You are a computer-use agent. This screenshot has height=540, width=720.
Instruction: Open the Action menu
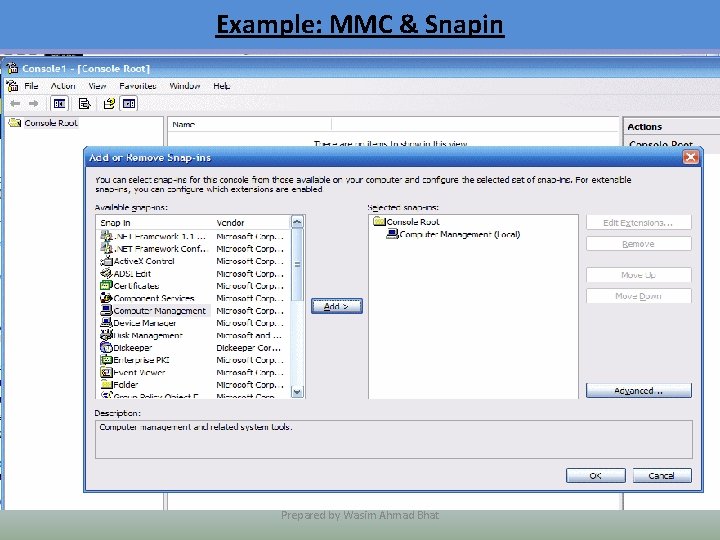click(x=63, y=86)
